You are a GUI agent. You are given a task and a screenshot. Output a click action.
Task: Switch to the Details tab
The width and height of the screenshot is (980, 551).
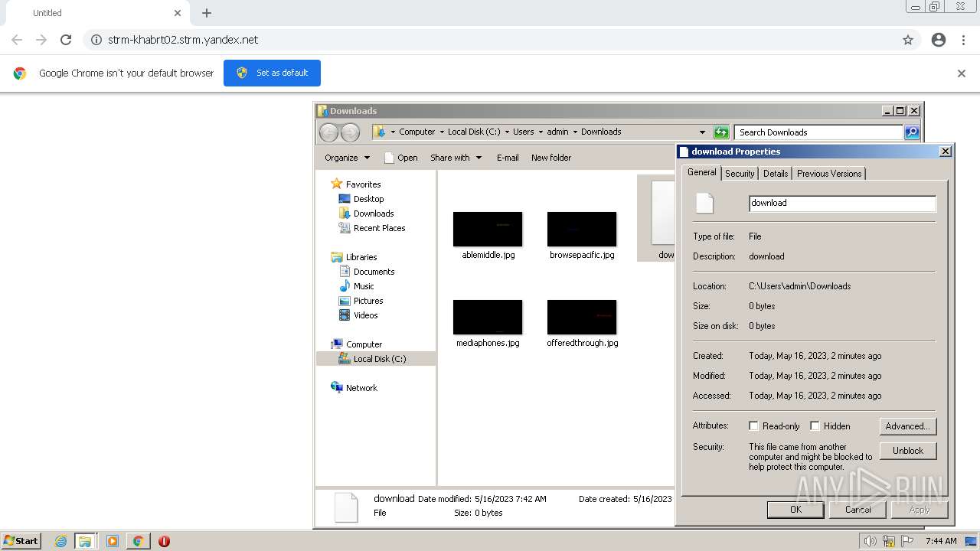pyautogui.click(x=776, y=174)
